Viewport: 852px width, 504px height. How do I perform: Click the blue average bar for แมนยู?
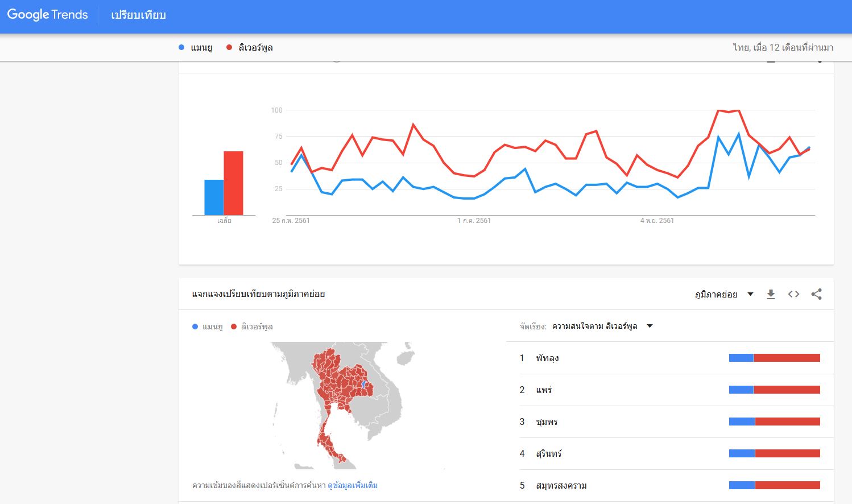pyautogui.click(x=214, y=197)
